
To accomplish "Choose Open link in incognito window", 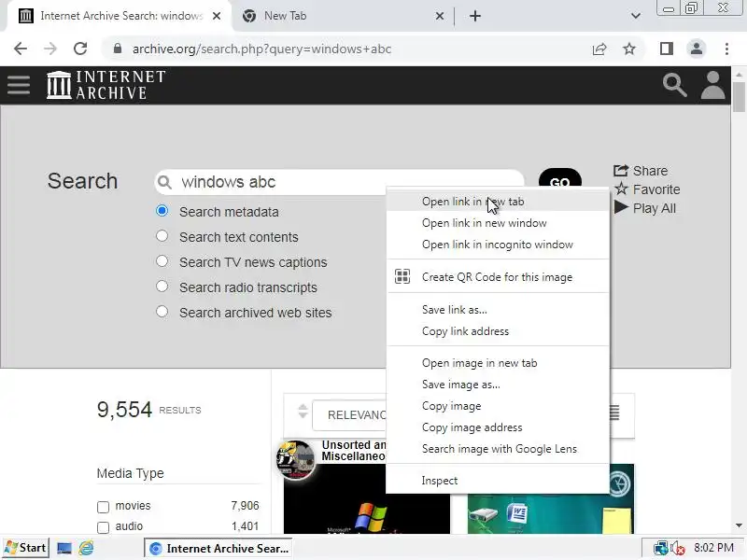I will click(498, 245).
